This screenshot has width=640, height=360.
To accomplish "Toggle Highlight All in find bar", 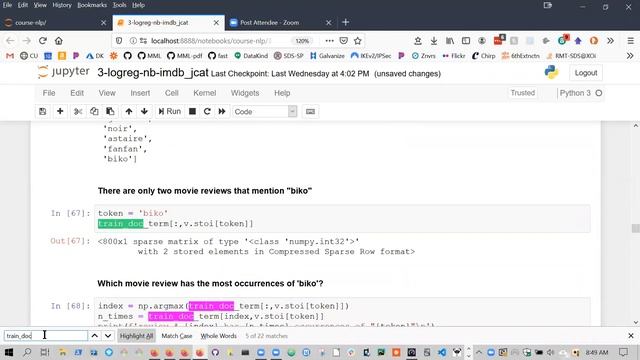I will [x=136, y=336].
